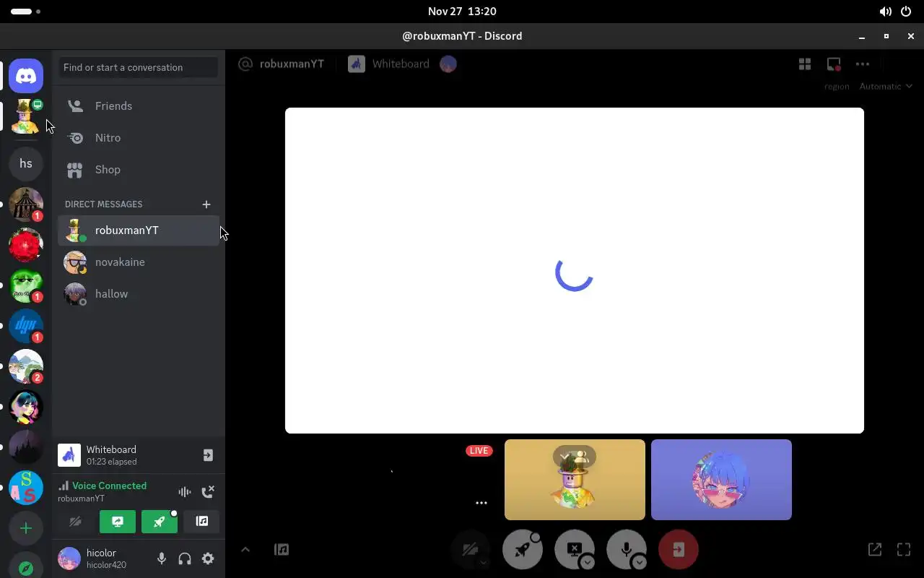Stop screen share in call controls
Image resolution: width=924 pixels, height=578 pixels.
point(574,549)
